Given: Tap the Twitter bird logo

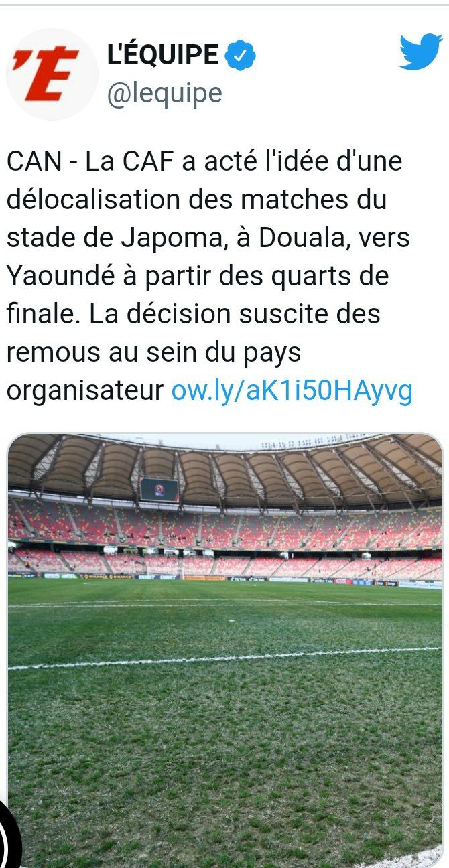Looking at the screenshot, I should click(x=420, y=52).
